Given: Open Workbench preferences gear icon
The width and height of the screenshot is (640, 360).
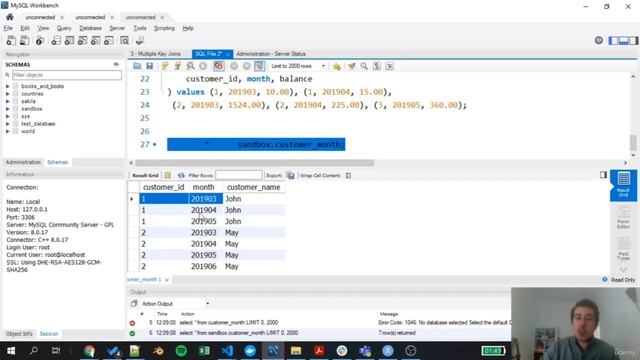Looking at the screenshot, I should point(598,40).
